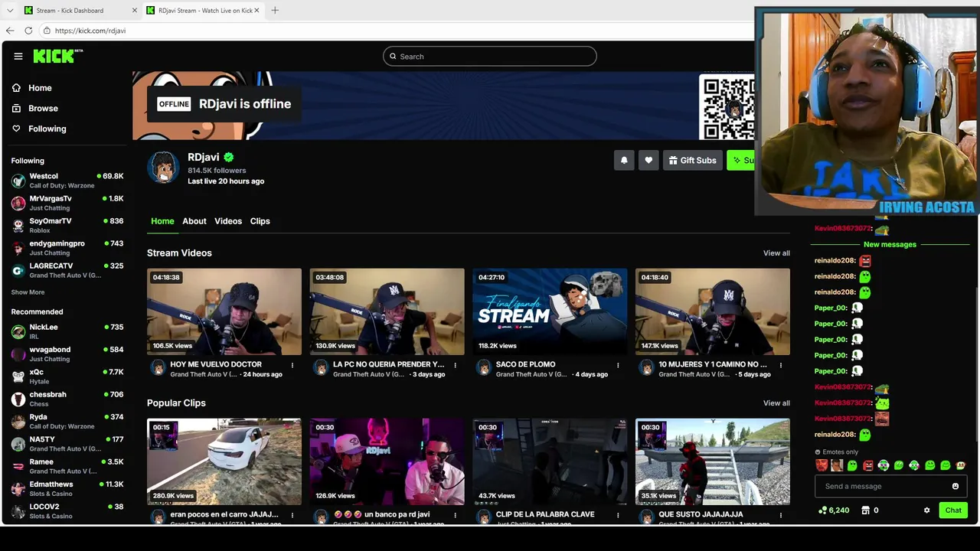The width and height of the screenshot is (980, 551).
Task: Play the un banco pa rd javi clip
Action: [x=387, y=461]
